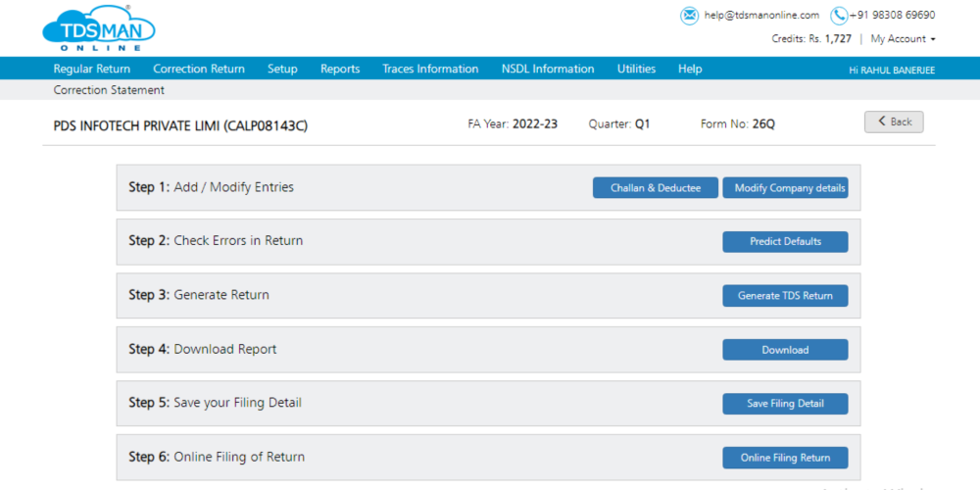Open the Correction Return menu
This screenshot has height=490, width=980.
(x=199, y=69)
